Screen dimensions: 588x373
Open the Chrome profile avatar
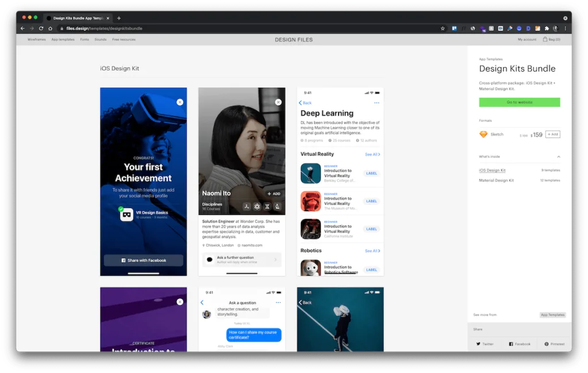click(556, 29)
